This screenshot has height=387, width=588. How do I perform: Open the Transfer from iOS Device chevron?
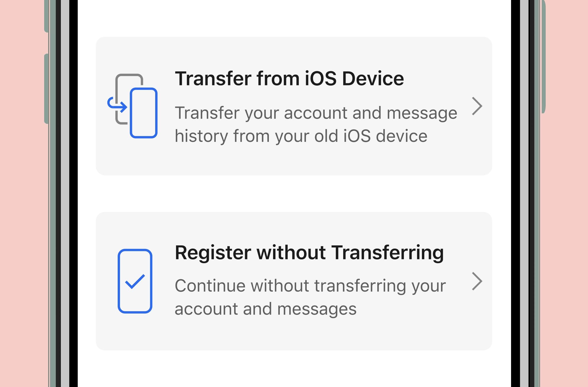(x=477, y=106)
